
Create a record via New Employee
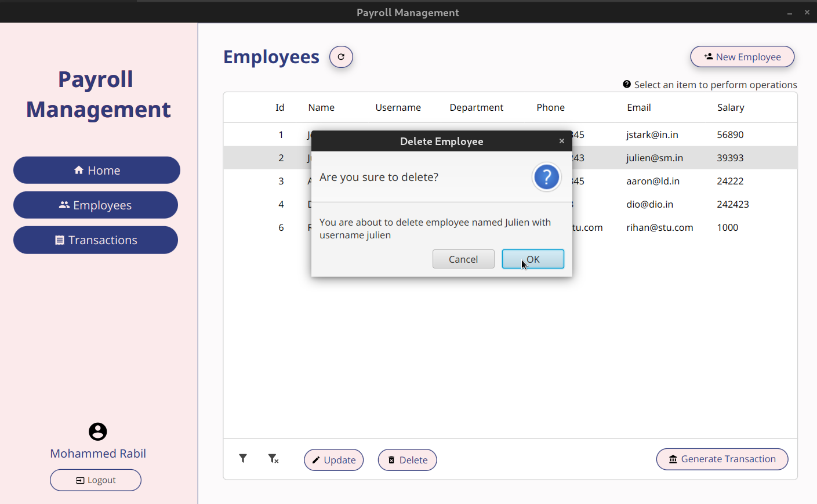(742, 56)
